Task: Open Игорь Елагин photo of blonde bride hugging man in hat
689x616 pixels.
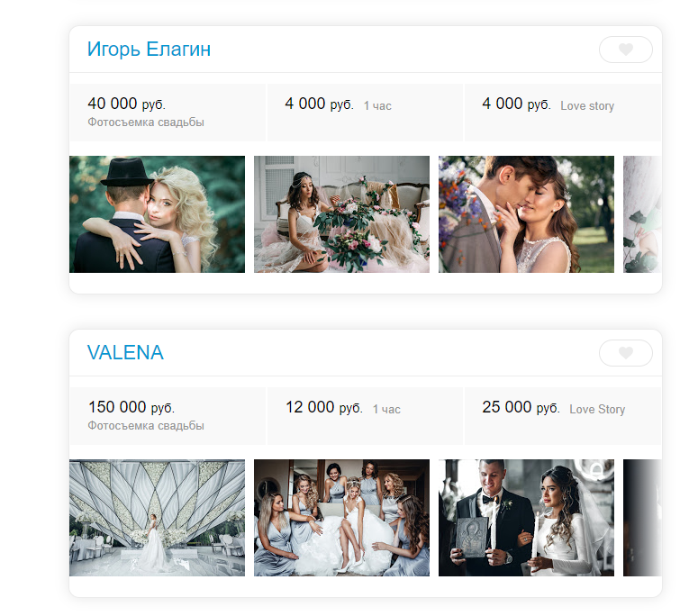Action: [x=157, y=214]
